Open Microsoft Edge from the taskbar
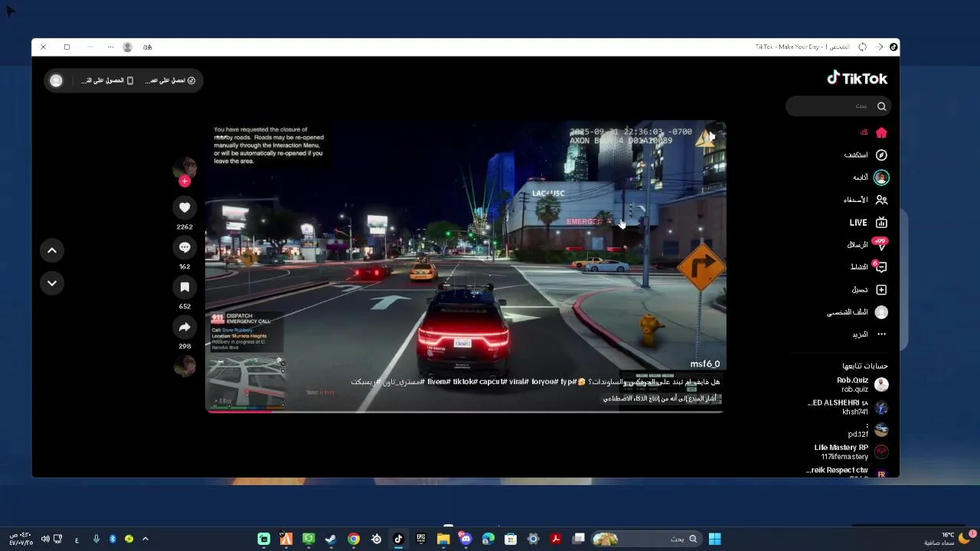The image size is (980, 551). pyautogui.click(x=488, y=539)
